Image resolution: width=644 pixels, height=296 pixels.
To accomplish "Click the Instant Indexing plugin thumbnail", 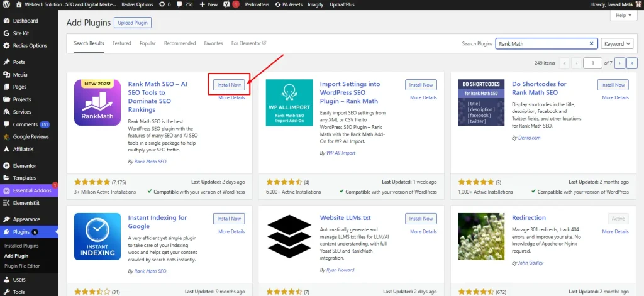I will click(x=97, y=236).
